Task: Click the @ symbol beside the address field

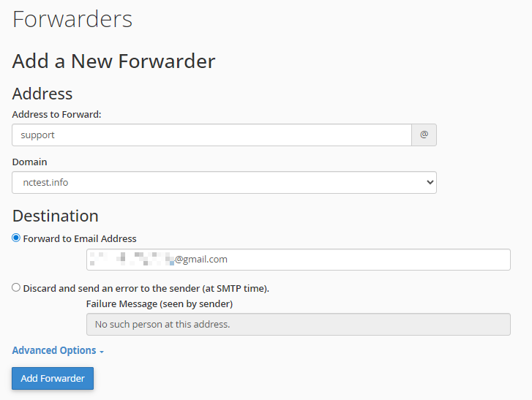Action: pyautogui.click(x=424, y=135)
